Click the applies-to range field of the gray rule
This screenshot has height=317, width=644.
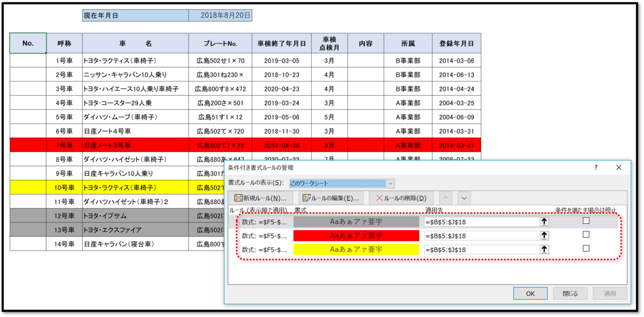(481, 221)
